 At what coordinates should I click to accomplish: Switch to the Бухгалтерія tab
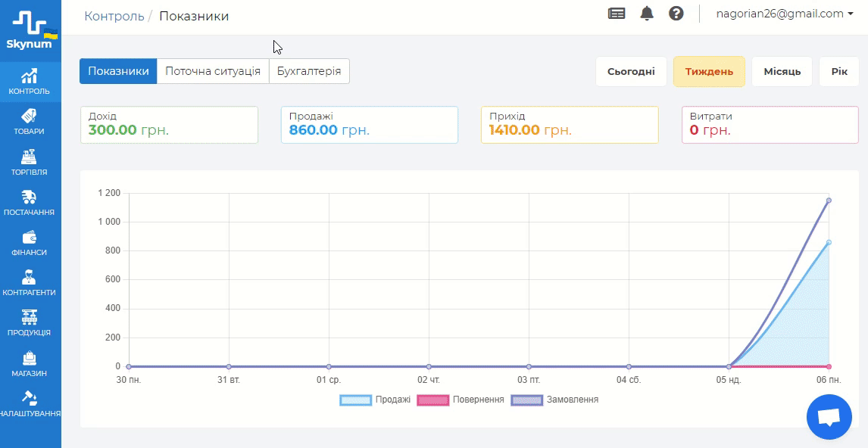(x=309, y=72)
